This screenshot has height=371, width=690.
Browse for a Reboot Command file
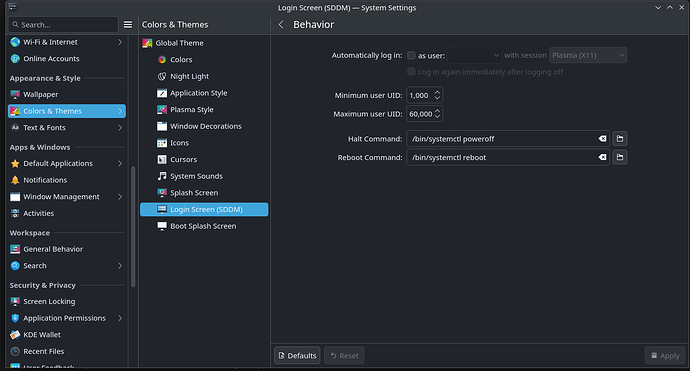(x=620, y=157)
